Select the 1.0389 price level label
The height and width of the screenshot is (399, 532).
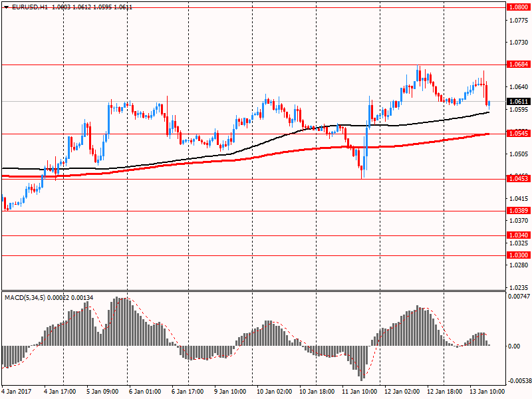pyautogui.click(x=517, y=211)
